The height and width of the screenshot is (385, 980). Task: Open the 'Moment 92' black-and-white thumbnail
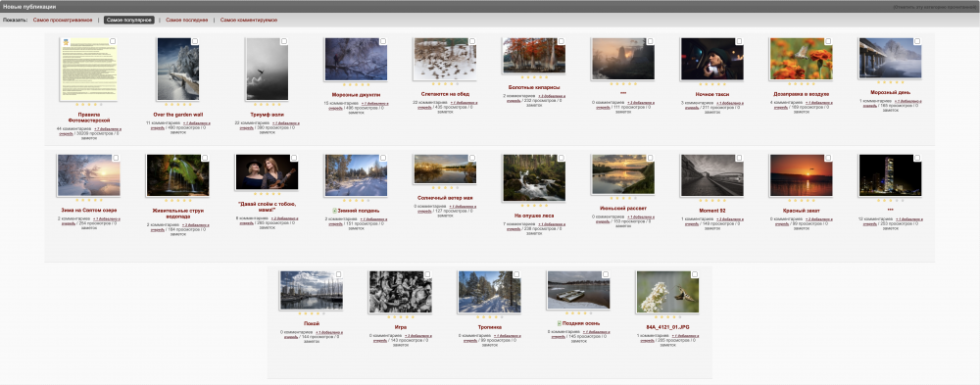[711, 175]
